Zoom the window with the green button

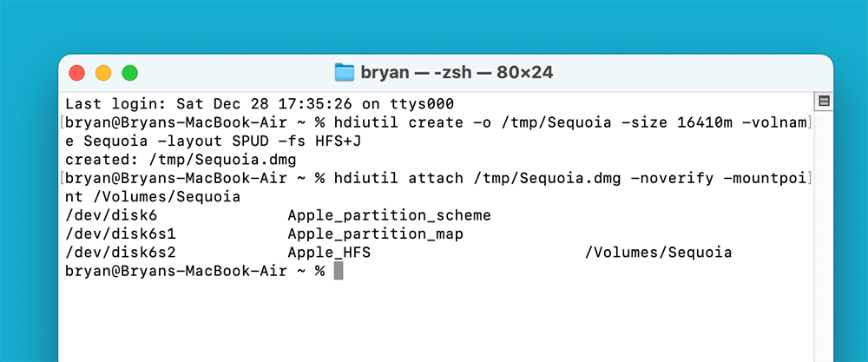pos(129,73)
